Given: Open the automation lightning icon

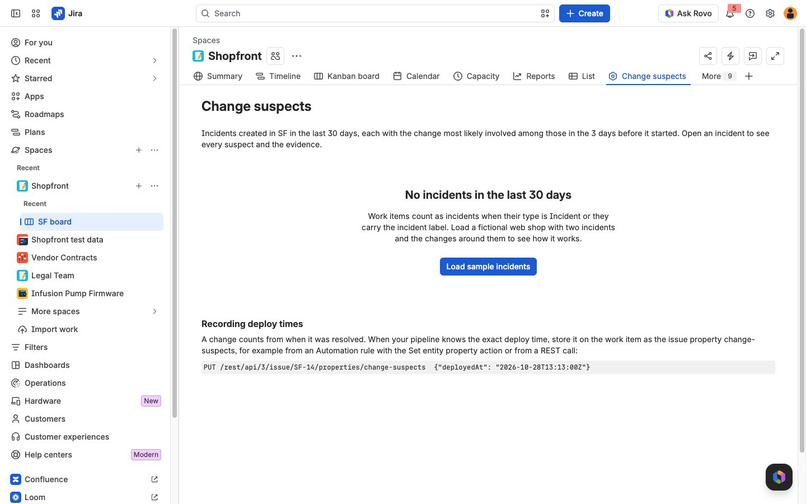Looking at the screenshot, I should [730, 56].
